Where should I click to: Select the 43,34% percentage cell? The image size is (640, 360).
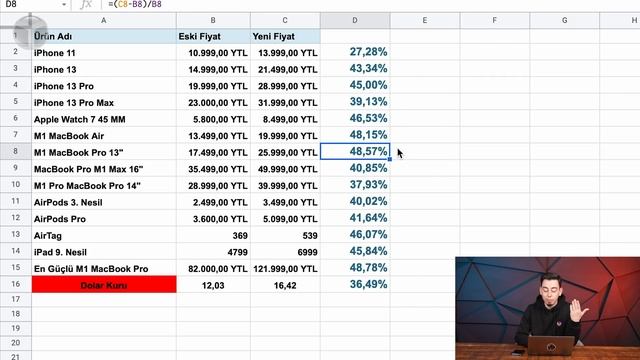click(355, 69)
